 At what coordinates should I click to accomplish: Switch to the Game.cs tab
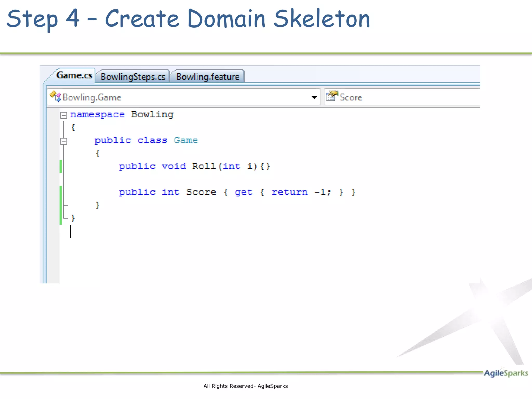(x=74, y=75)
